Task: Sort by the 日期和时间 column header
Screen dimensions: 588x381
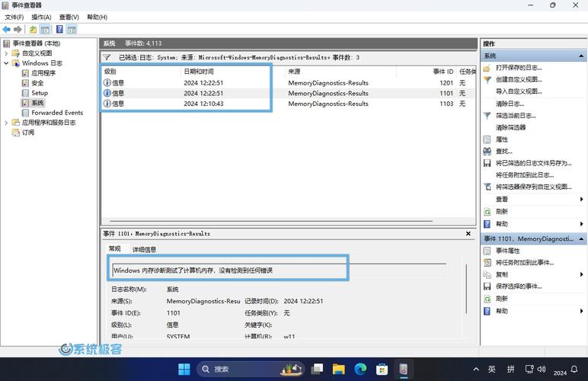Action: click(x=232, y=72)
